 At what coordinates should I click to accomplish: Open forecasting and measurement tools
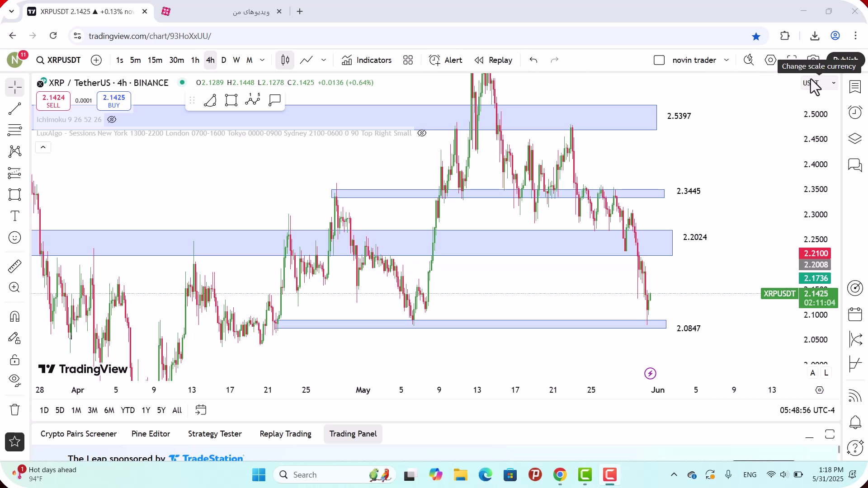point(15,173)
